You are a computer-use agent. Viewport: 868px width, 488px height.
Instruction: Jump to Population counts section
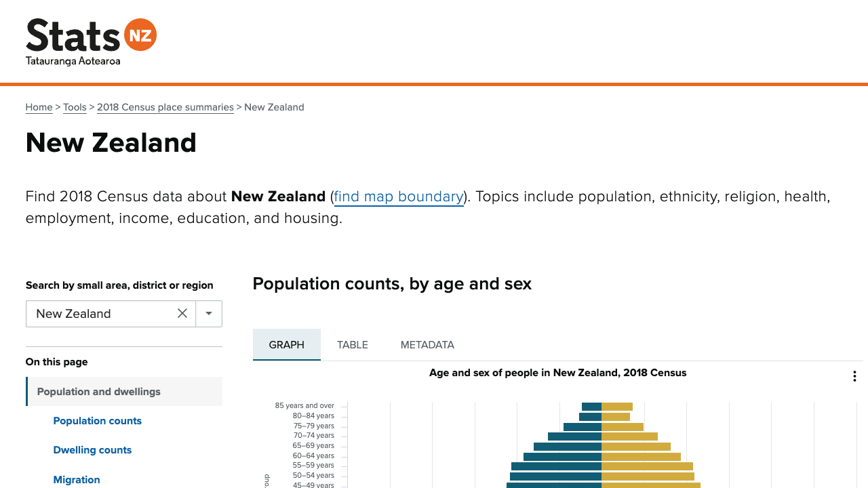click(x=98, y=421)
